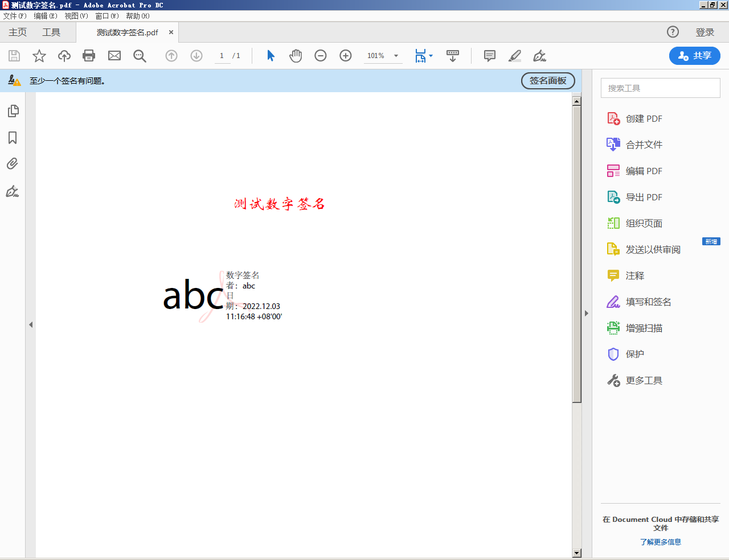Open the attachments paperclip panel

13,164
